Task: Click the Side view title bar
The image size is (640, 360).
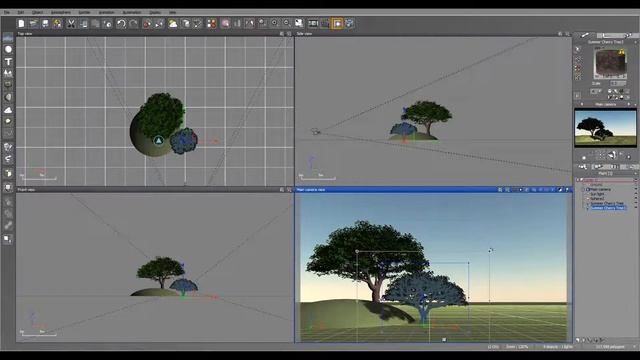Action: point(433,34)
